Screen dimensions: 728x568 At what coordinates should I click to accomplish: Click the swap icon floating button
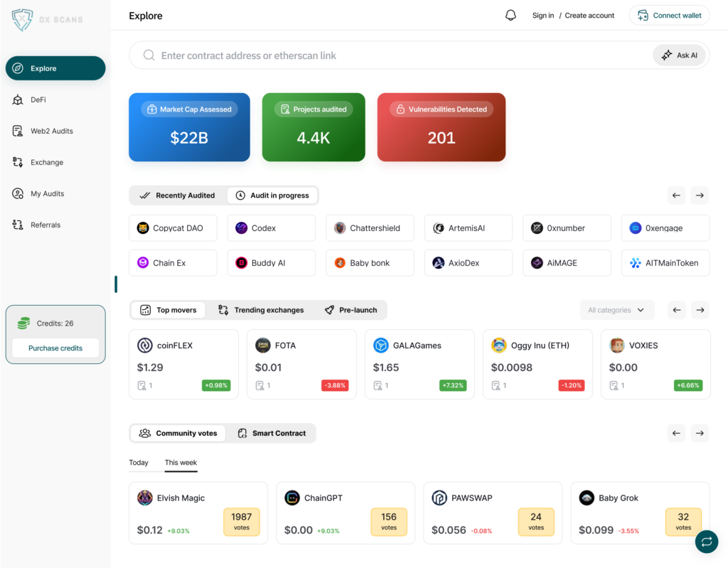[706, 542]
